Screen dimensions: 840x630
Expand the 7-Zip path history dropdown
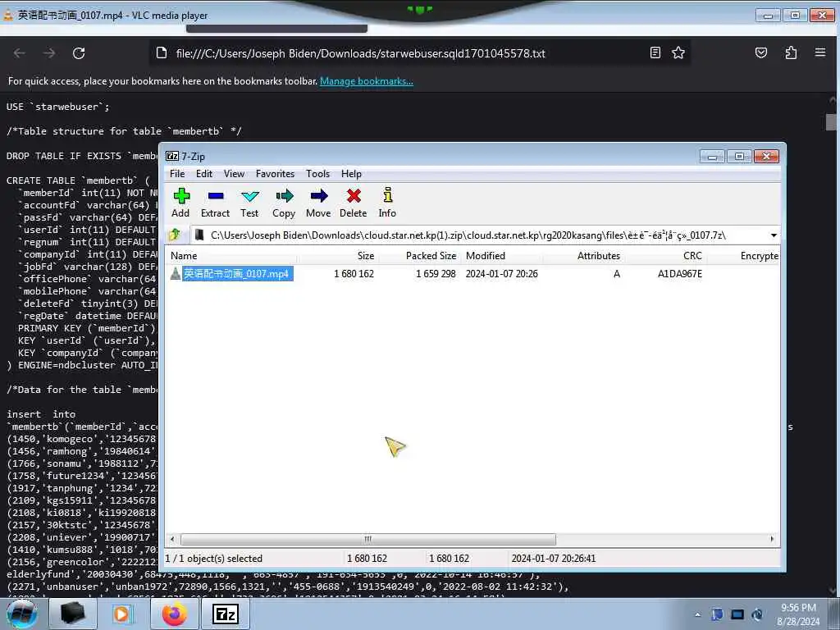pos(774,235)
